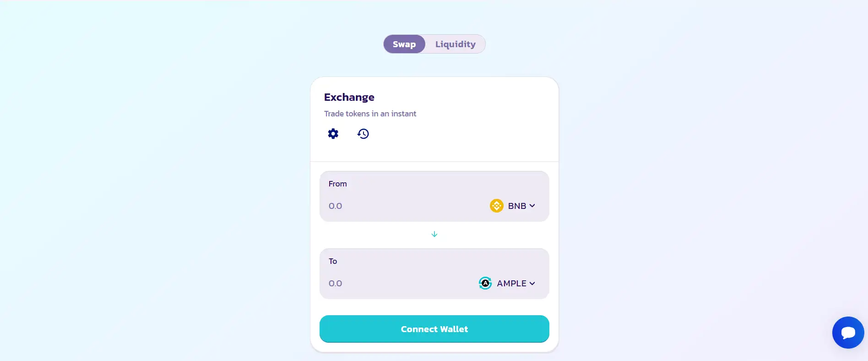
Task: Click the BNB token logo
Action: [x=496, y=206]
